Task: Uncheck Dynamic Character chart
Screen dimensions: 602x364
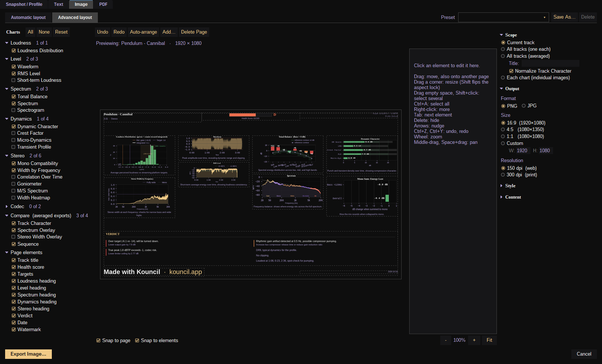Action: click(14, 127)
